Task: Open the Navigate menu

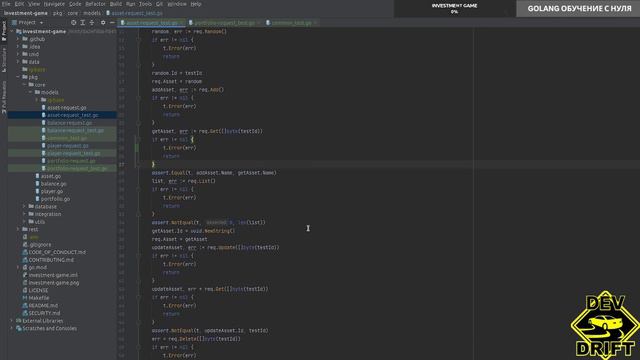Action: point(54,4)
